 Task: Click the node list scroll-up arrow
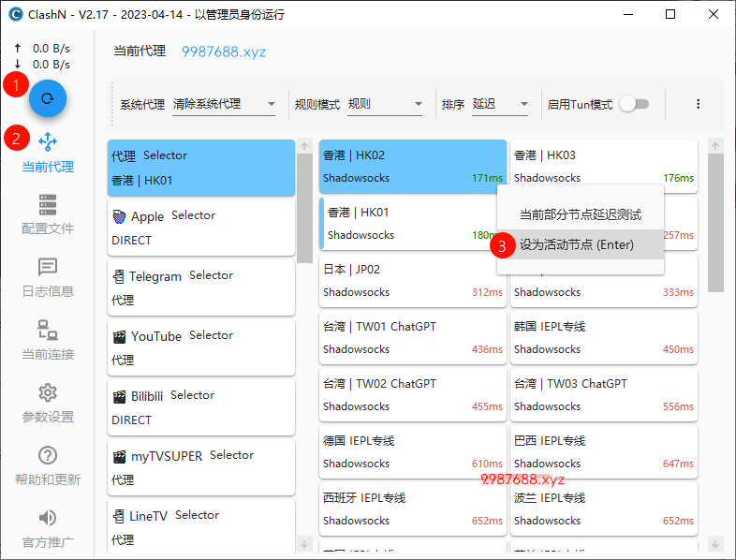(x=715, y=146)
